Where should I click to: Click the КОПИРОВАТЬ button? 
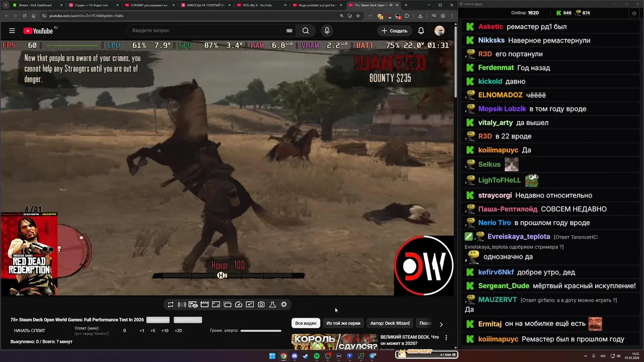(x=188, y=320)
